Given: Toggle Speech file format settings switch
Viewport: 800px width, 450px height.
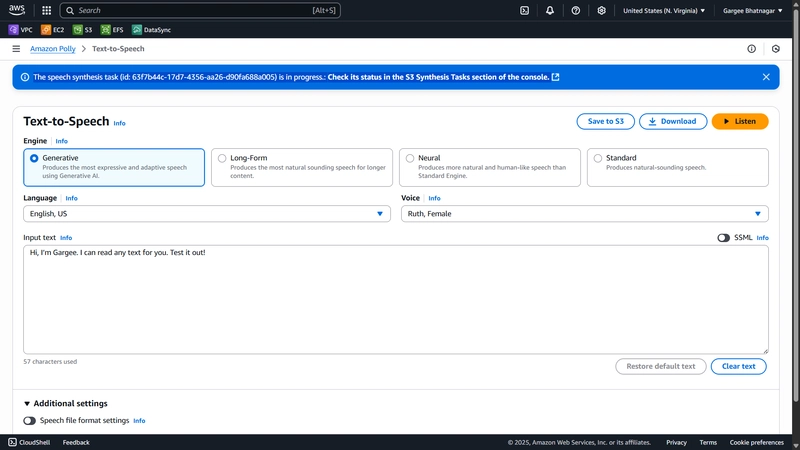Looking at the screenshot, I should click(30, 420).
